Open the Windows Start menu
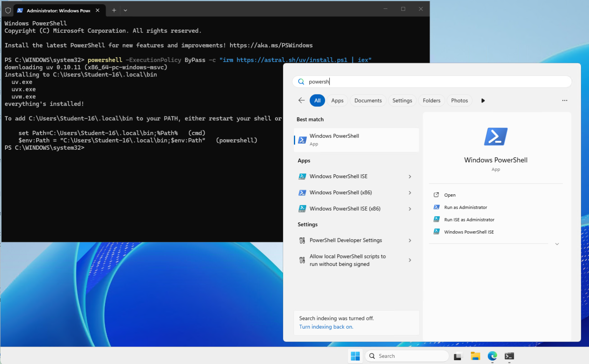The width and height of the screenshot is (589, 364). (x=355, y=356)
